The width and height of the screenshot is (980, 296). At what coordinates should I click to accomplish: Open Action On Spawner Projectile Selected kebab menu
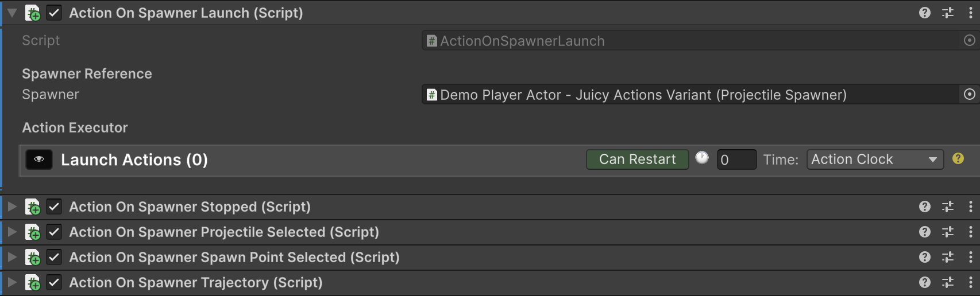click(x=970, y=232)
